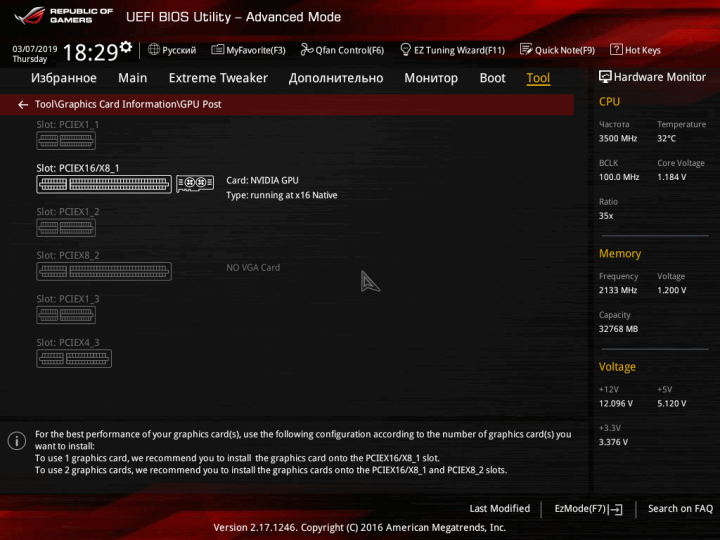Show Hot Keys label

click(x=643, y=50)
